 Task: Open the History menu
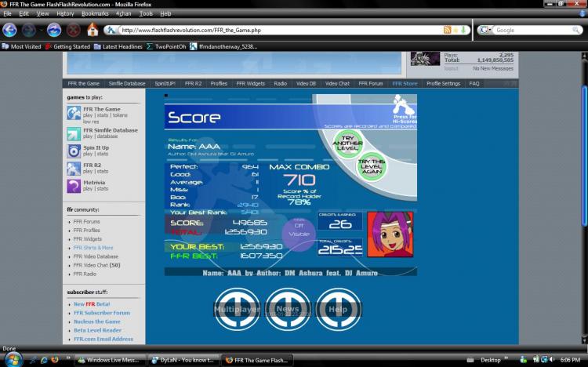point(65,13)
